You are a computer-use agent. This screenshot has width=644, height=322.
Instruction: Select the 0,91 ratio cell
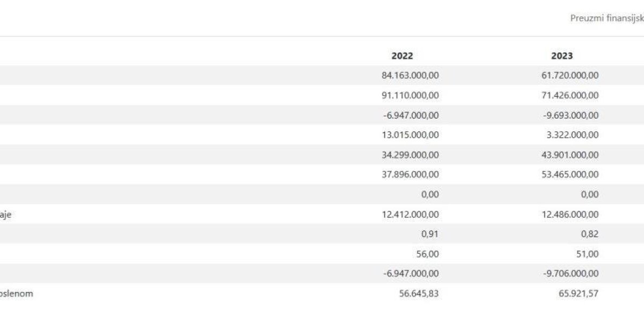point(430,234)
